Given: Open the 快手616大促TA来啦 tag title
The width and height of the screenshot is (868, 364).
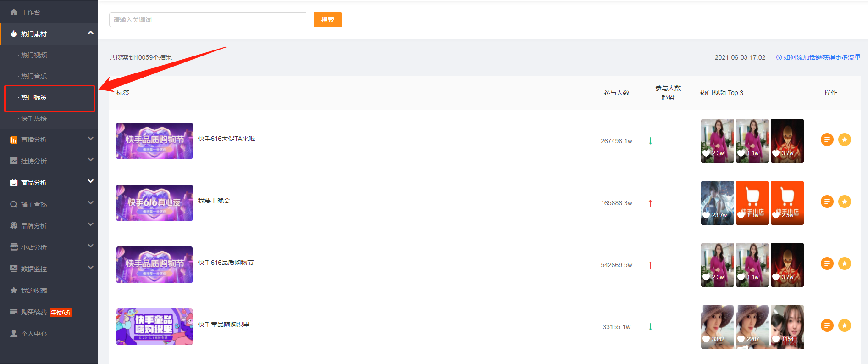Looking at the screenshot, I should [227, 139].
